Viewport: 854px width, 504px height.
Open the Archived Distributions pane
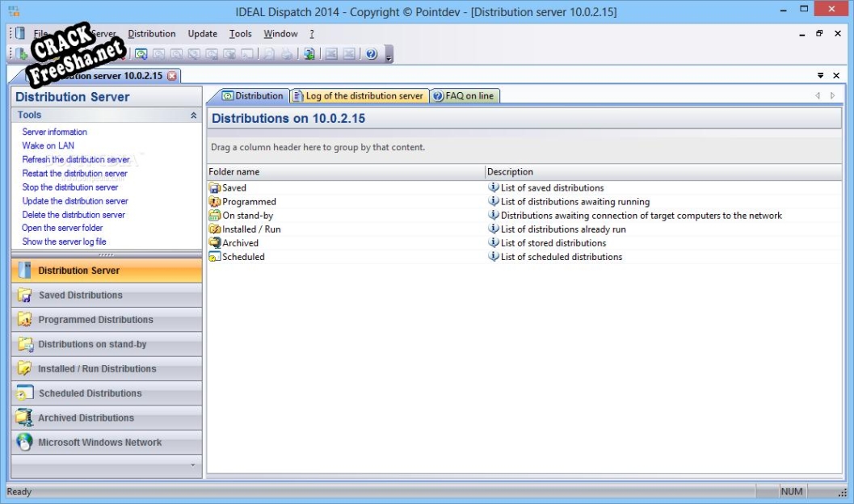coord(86,418)
